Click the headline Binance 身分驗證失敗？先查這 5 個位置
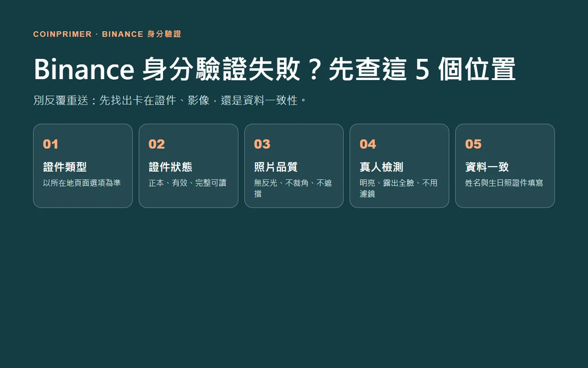This screenshot has height=368, width=588. (x=275, y=69)
